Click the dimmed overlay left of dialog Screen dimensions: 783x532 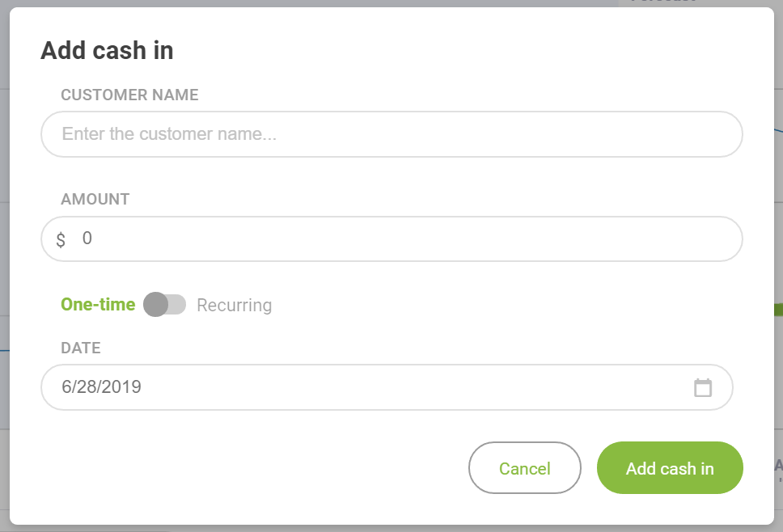coord(5,266)
